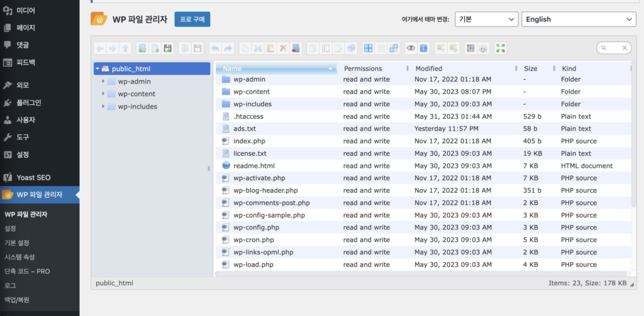Select wp-content in the left folder tree

pos(136,94)
